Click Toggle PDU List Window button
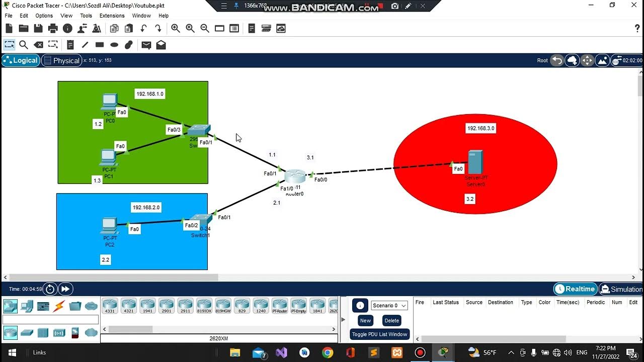This screenshot has height=362, width=644. (x=380, y=334)
